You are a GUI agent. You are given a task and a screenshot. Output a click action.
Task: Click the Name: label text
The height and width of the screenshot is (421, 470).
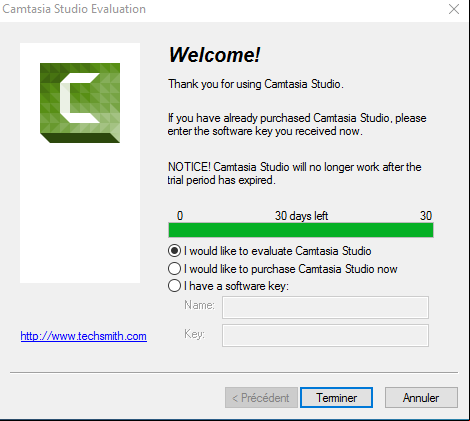[x=199, y=305]
